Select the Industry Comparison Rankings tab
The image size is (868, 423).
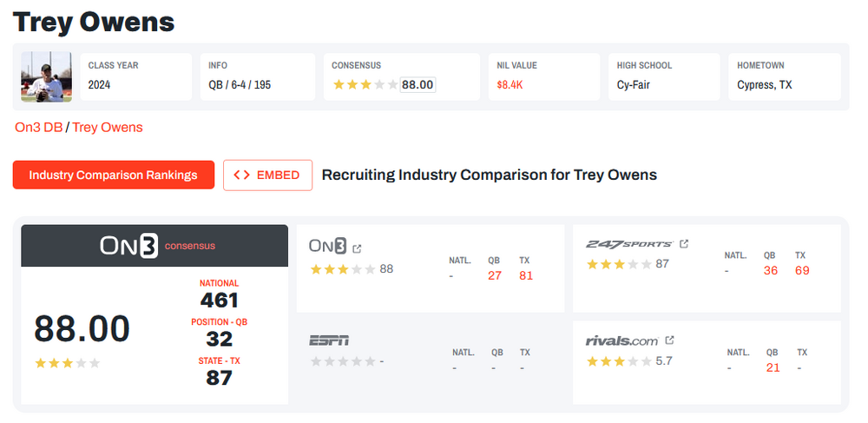click(x=113, y=175)
